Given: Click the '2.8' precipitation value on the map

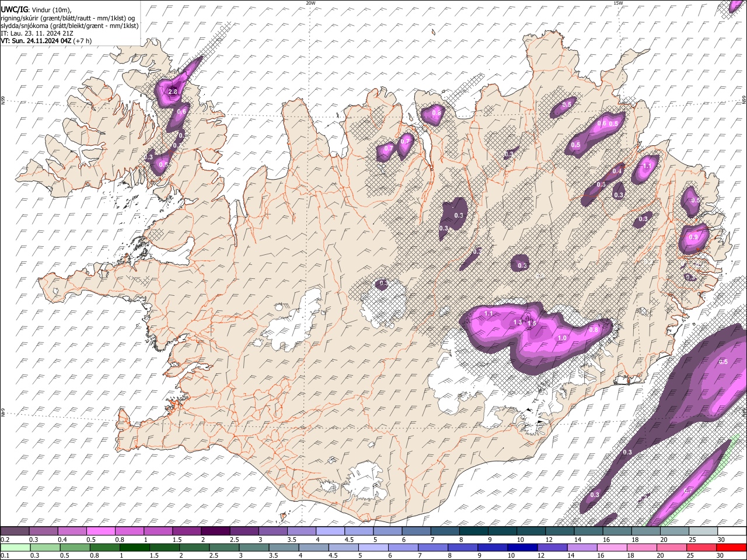Looking at the screenshot, I should click(x=173, y=92).
